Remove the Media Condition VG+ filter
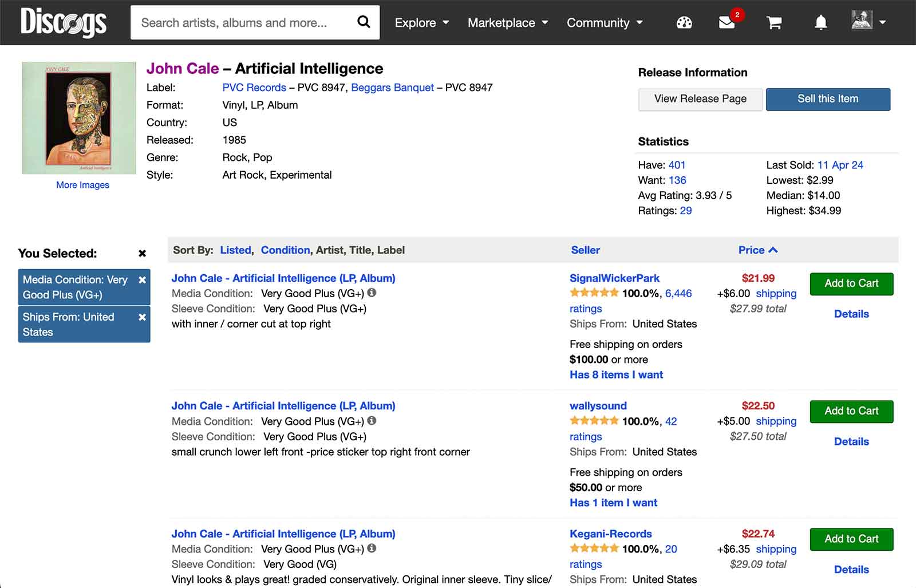Viewport: 916px width, 588px height. click(x=142, y=280)
